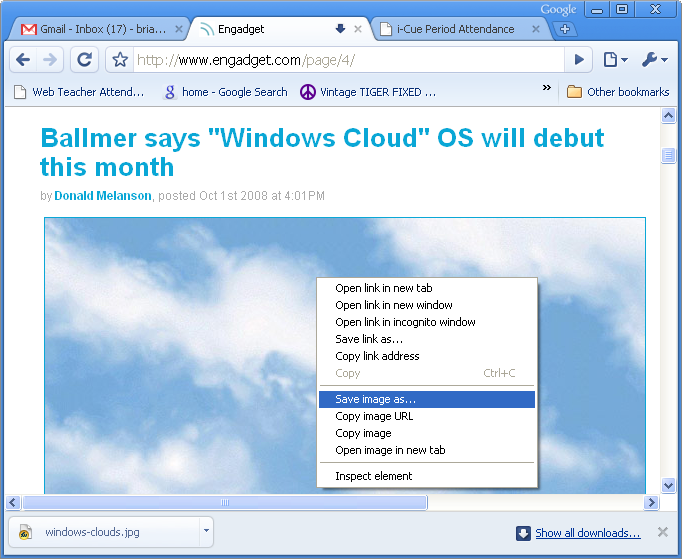Open the wrench settings menu
682x559 pixels.
(654, 60)
